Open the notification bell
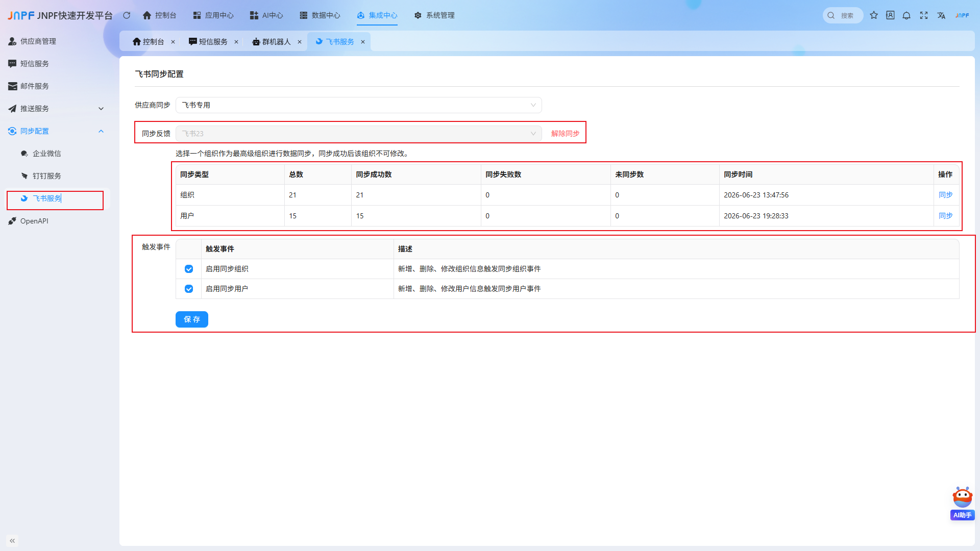This screenshot has width=980, height=551. (906, 15)
